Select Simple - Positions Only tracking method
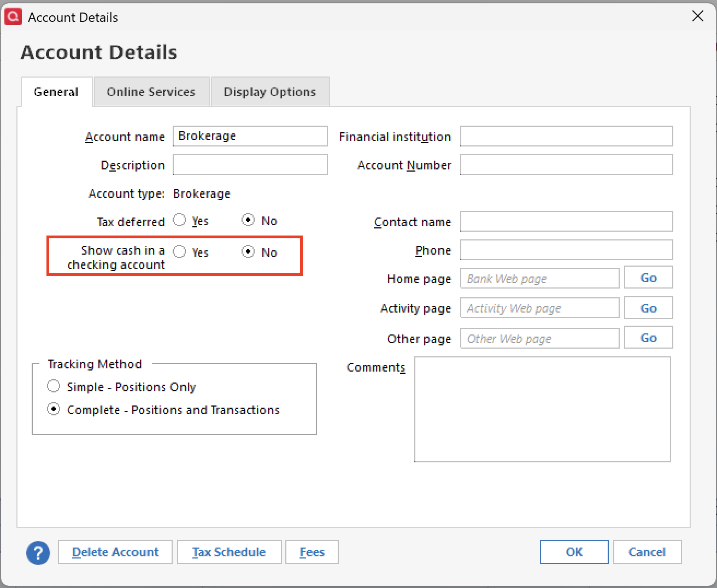 click(54, 386)
